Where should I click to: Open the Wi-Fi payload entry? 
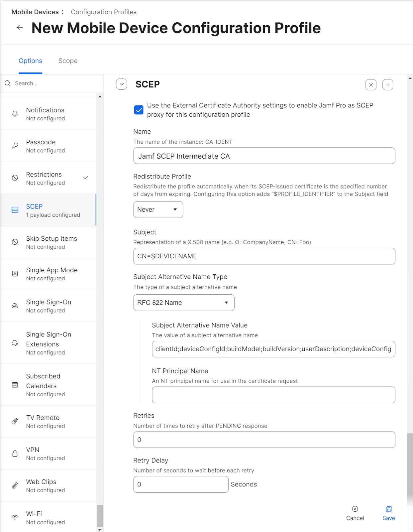(x=49, y=517)
